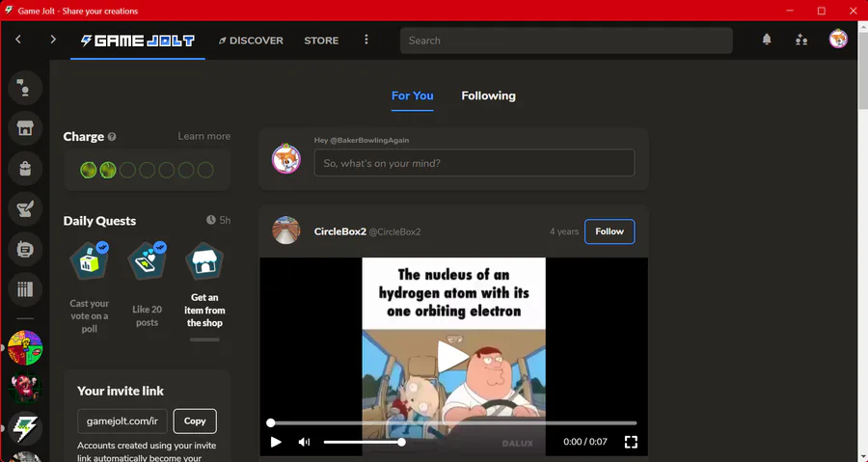The image size is (868, 462).
Task: Open the game library shelf icon
Action: (x=25, y=289)
